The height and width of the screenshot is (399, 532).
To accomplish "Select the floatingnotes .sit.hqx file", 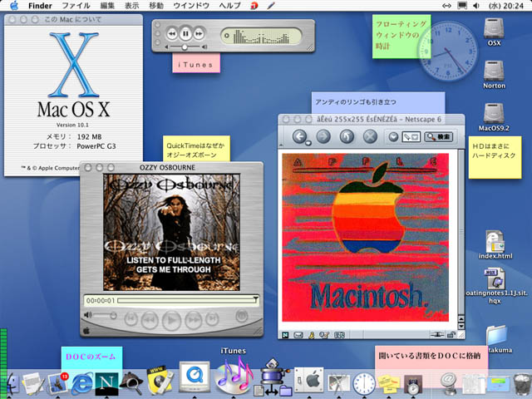I will (x=495, y=285).
